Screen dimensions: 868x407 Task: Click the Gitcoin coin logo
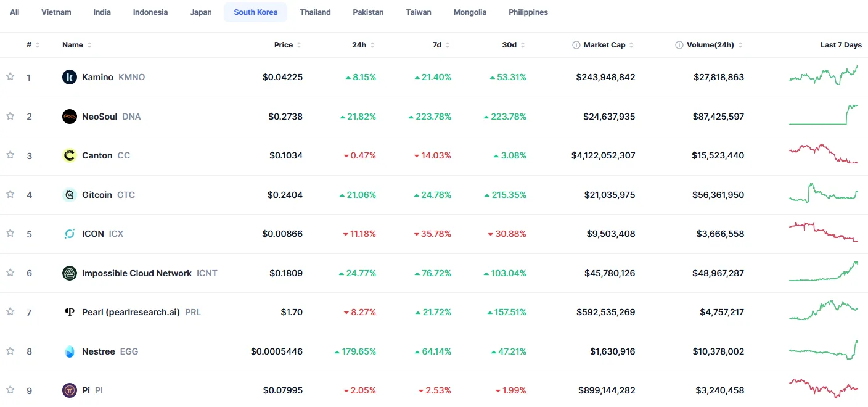70,195
